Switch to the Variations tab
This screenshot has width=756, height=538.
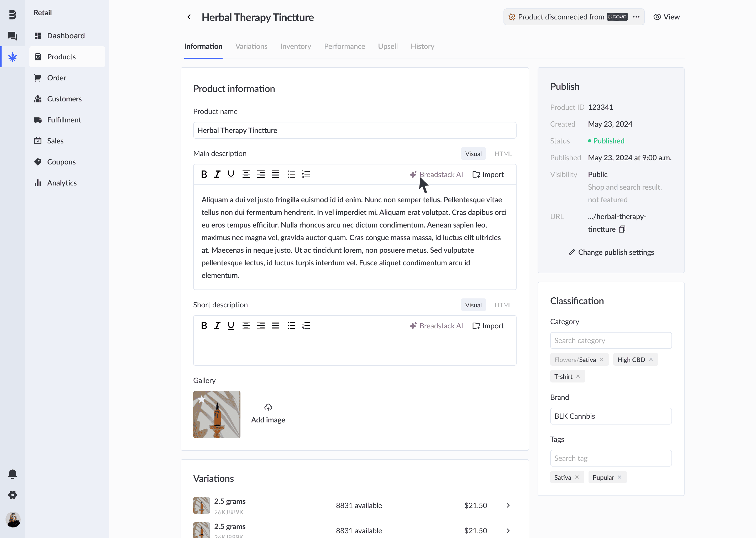pyautogui.click(x=251, y=46)
